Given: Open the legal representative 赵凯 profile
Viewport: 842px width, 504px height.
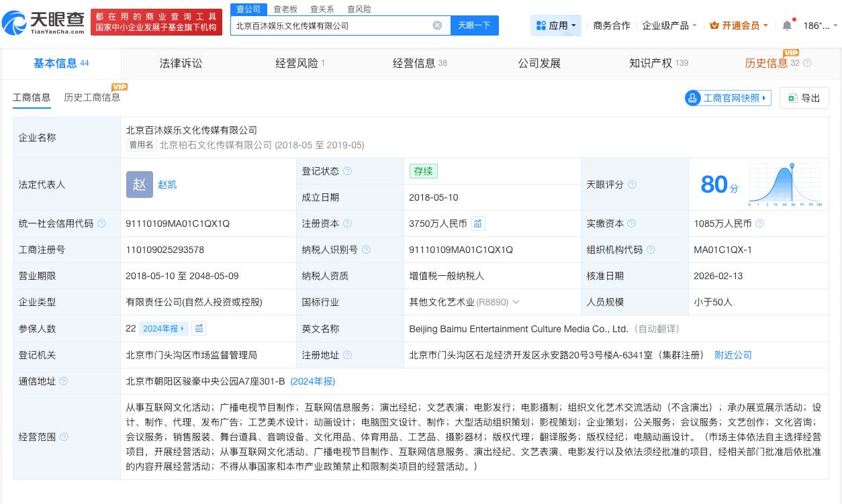Looking at the screenshot, I should pos(167,185).
